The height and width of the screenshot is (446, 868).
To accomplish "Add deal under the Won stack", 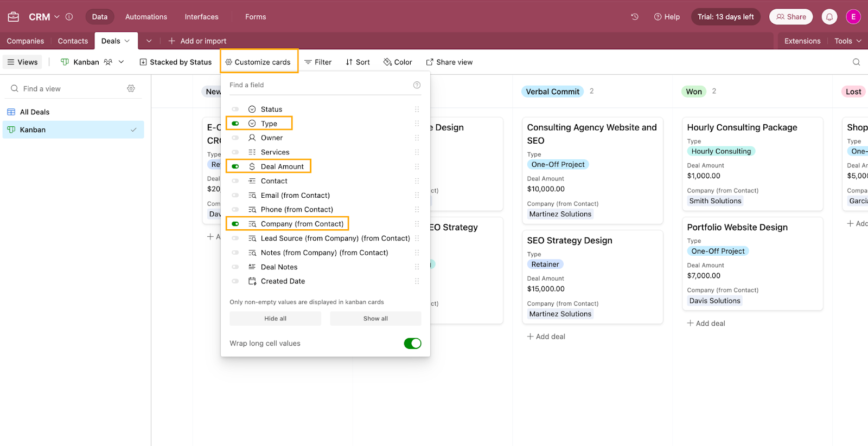I will 706,324.
